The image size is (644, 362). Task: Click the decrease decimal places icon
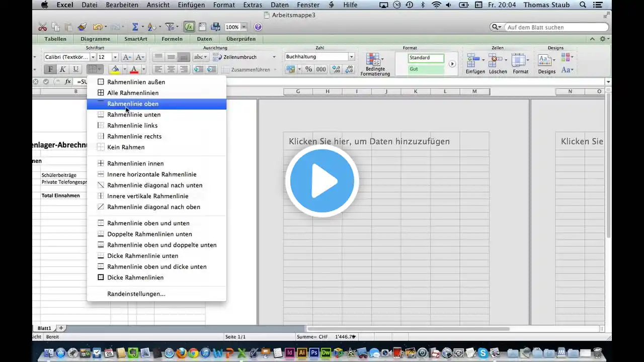coord(349,69)
